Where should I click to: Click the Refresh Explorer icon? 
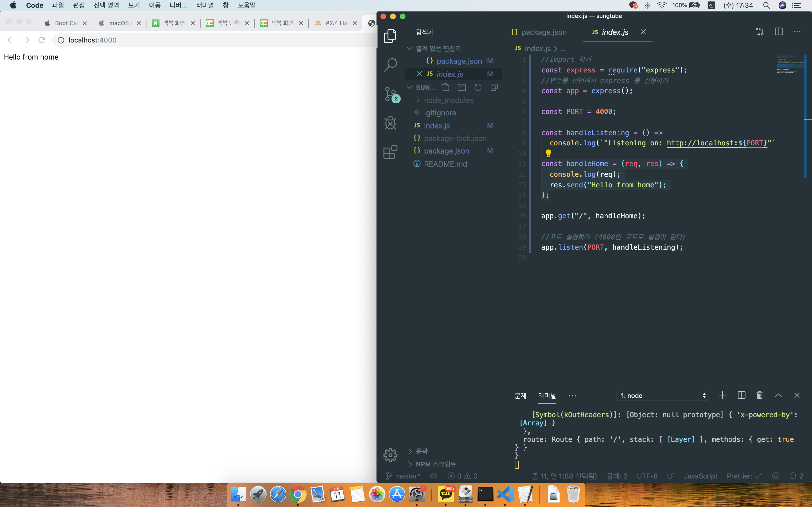coord(478,87)
